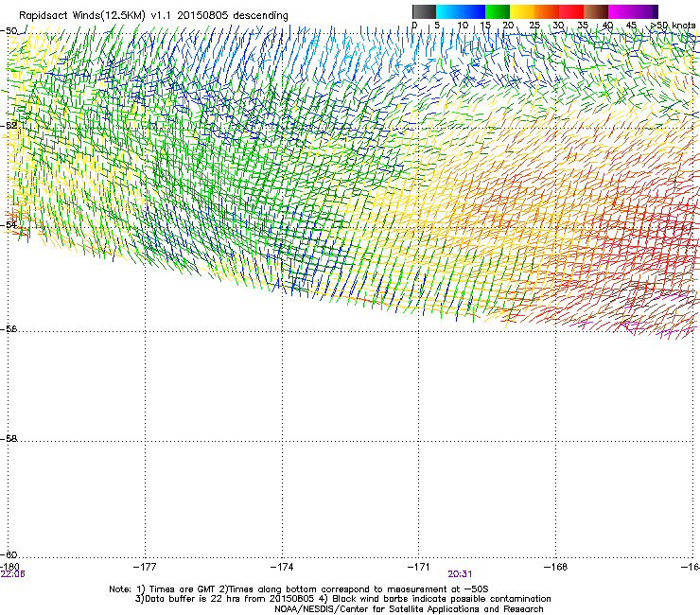Click the 'Data buffer is 22 hrs' note
700x615 pixels.
click(x=342, y=599)
